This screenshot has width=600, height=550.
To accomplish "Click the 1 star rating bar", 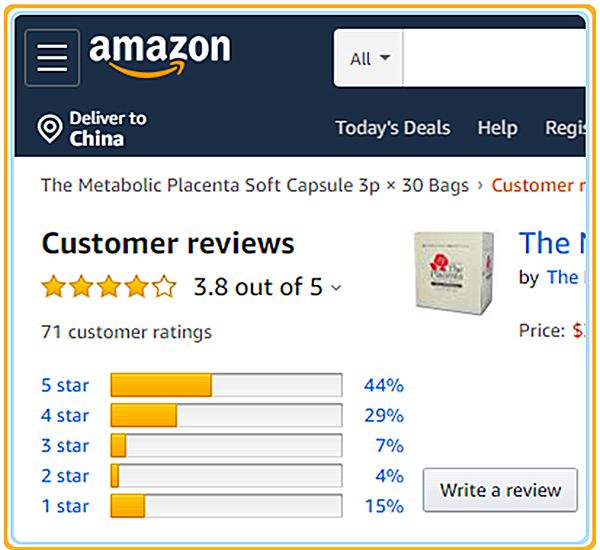I will point(226,506).
